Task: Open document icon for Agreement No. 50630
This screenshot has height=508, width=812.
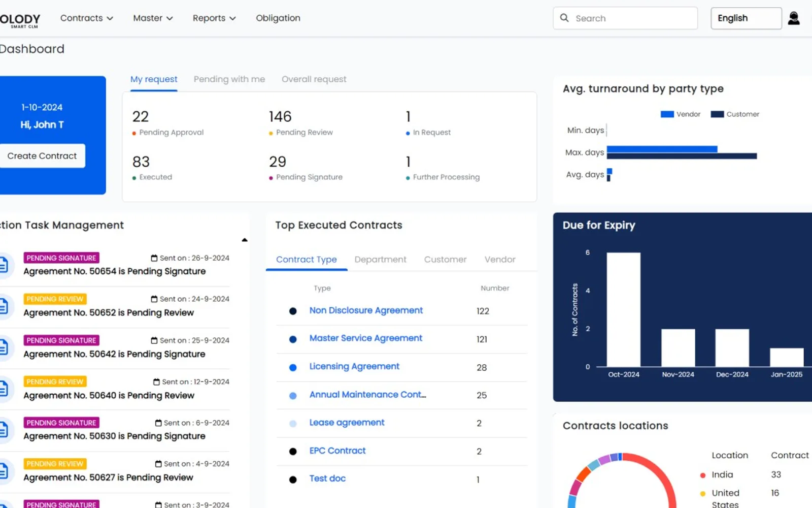Action: click(4, 430)
